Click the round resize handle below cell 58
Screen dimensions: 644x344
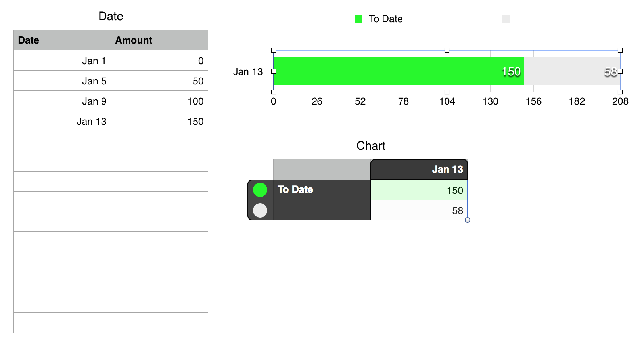click(x=468, y=220)
